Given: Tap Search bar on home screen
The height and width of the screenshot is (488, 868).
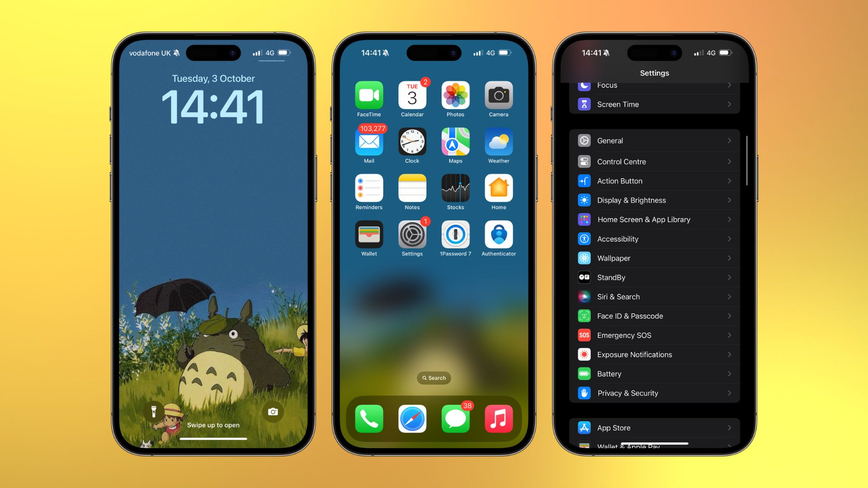Looking at the screenshot, I should click(x=434, y=378).
